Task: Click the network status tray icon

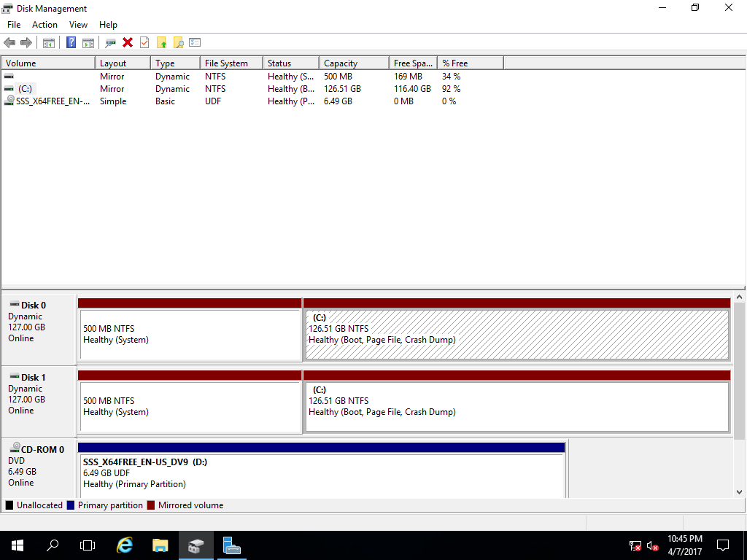Action: pos(635,545)
